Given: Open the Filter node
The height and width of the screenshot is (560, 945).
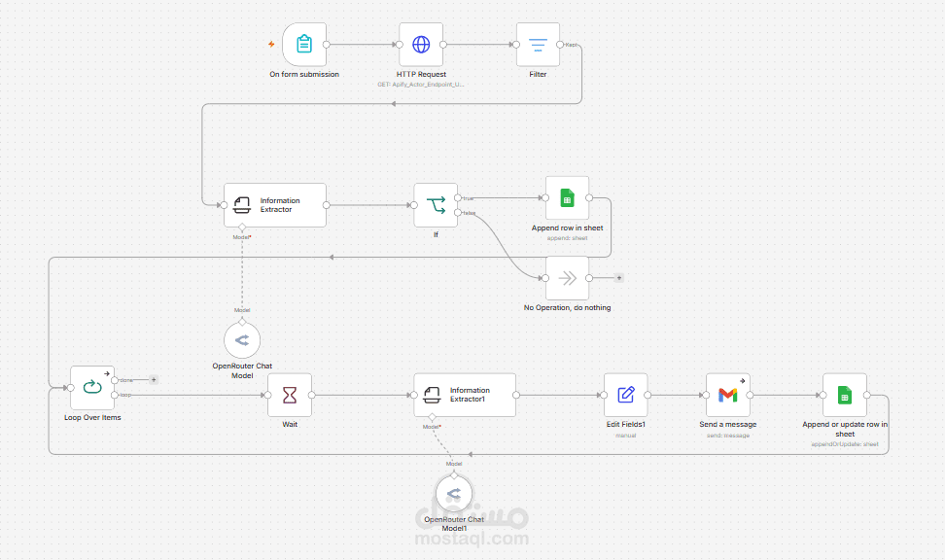Looking at the screenshot, I should click(x=538, y=45).
